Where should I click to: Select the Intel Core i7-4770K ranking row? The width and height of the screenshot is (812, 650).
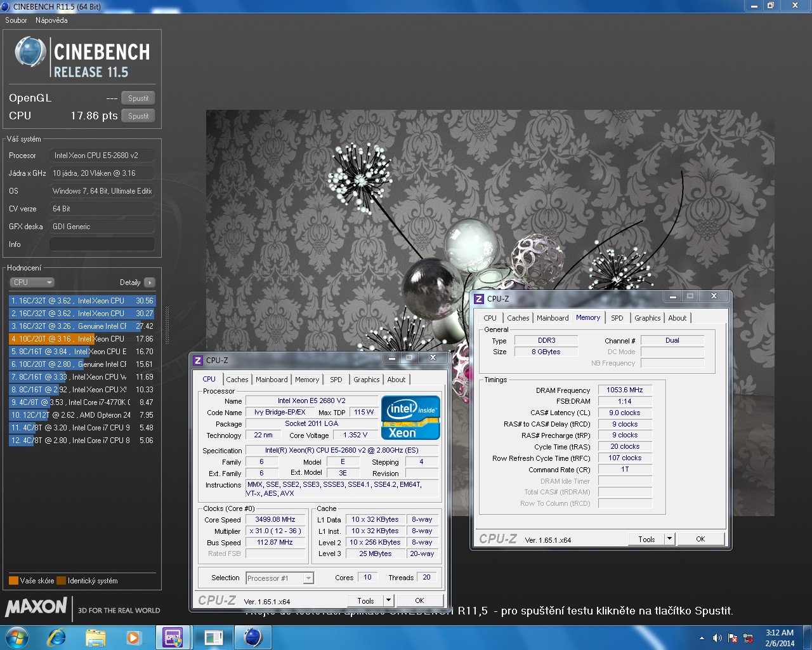(82, 402)
